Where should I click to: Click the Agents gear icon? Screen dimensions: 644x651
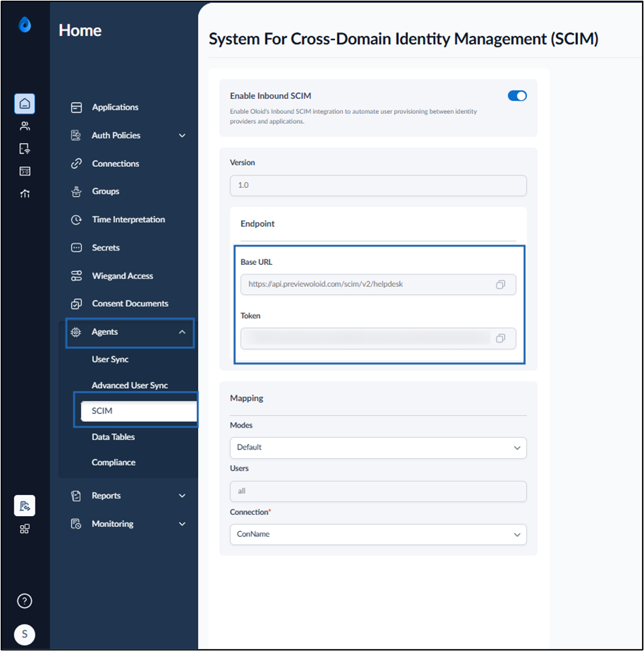point(76,332)
